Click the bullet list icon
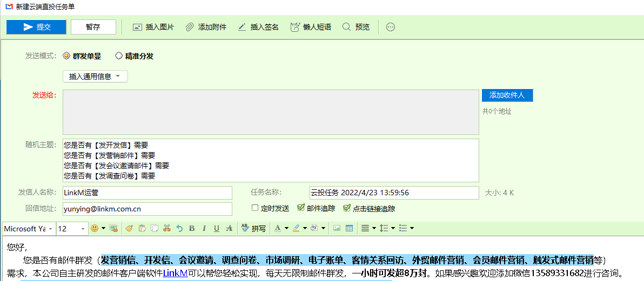The height and width of the screenshot is (281, 644). tap(403, 229)
